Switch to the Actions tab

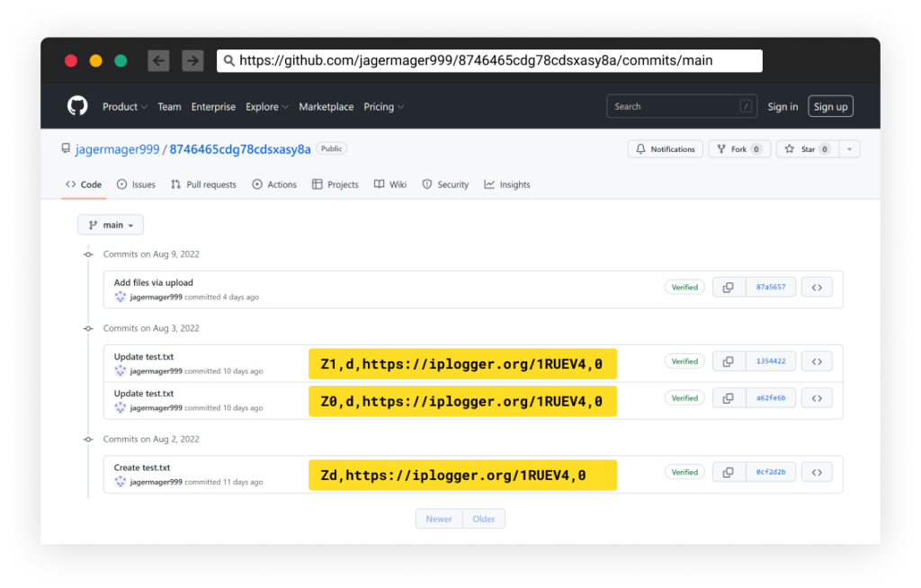click(274, 184)
